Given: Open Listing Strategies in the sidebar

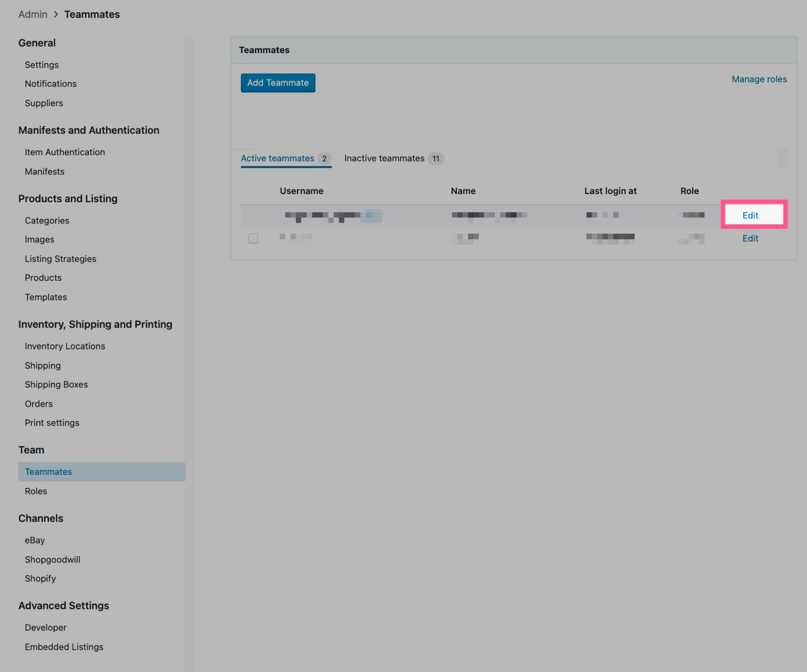Looking at the screenshot, I should point(60,259).
